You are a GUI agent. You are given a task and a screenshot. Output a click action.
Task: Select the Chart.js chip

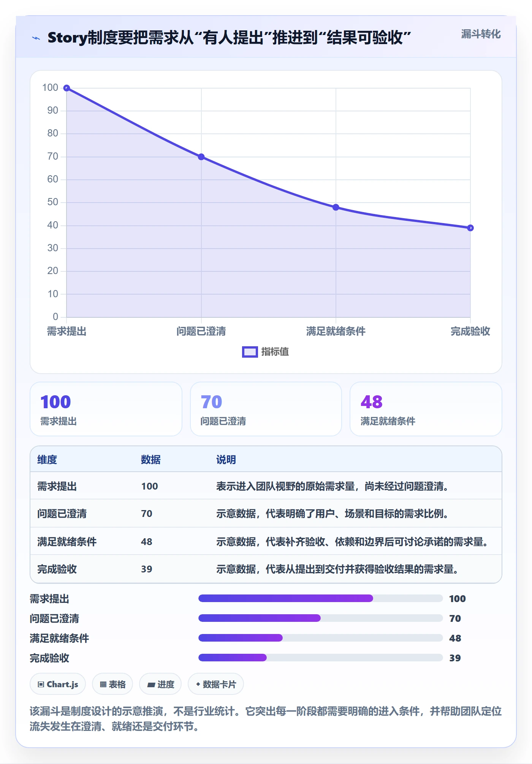58,684
